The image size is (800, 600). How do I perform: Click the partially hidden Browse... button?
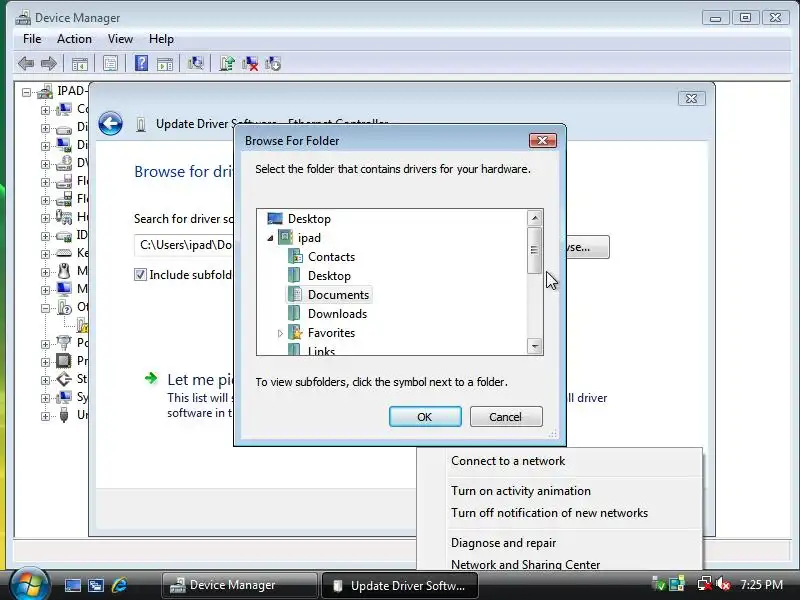pyautogui.click(x=588, y=247)
